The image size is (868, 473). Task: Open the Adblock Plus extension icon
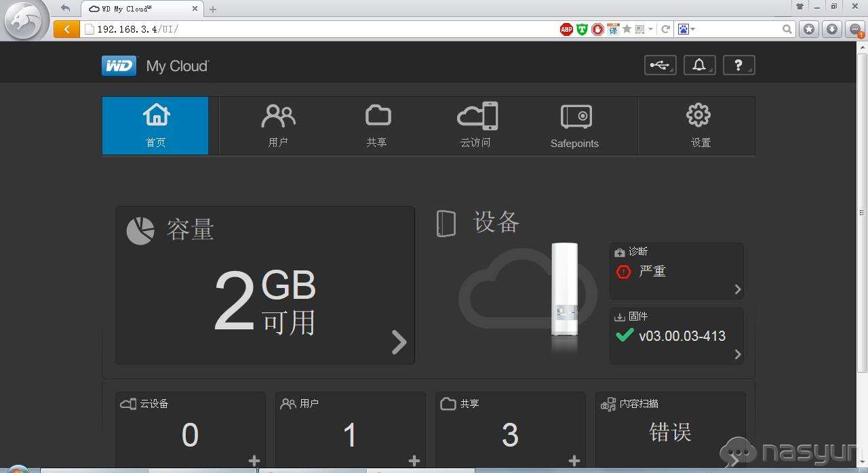point(566,29)
